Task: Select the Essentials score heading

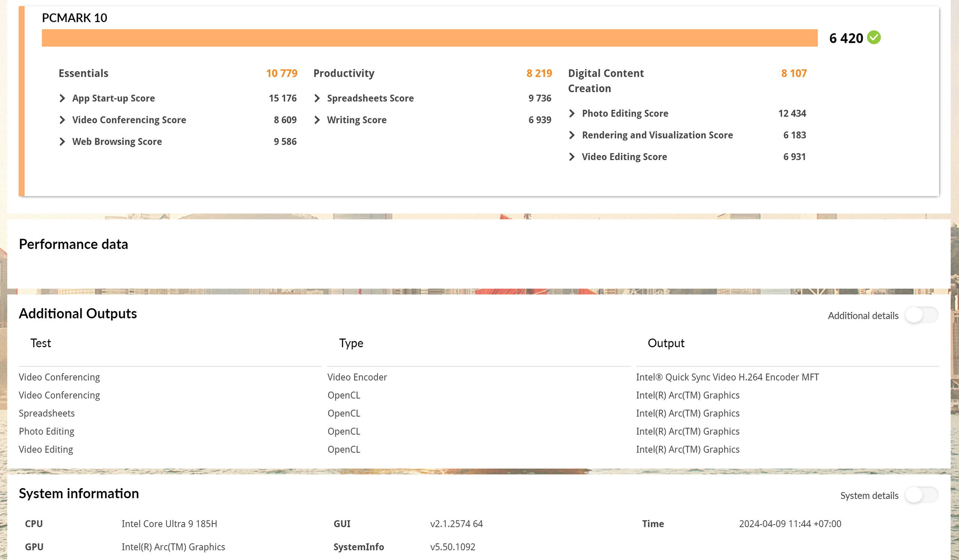Action: pyautogui.click(x=83, y=73)
